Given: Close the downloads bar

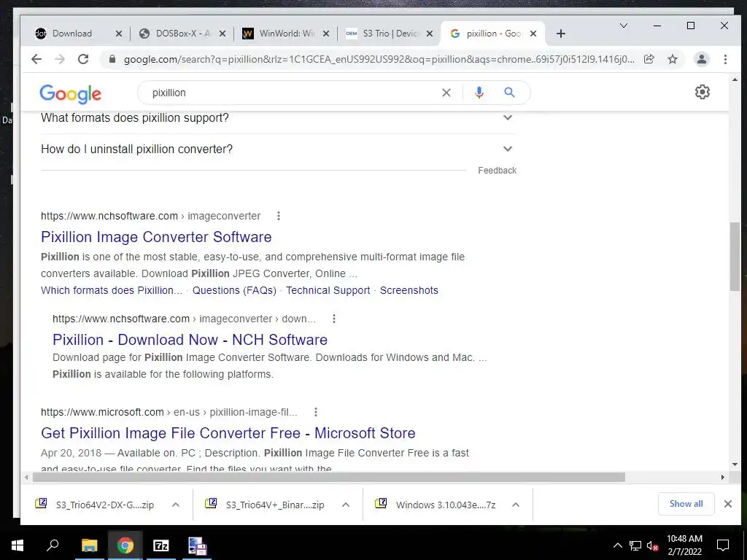Looking at the screenshot, I should (x=727, y=504).
